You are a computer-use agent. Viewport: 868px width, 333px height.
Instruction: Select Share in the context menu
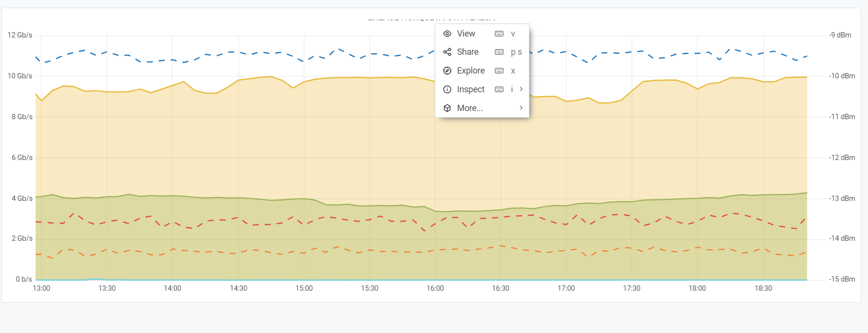(x=467, y=52)
